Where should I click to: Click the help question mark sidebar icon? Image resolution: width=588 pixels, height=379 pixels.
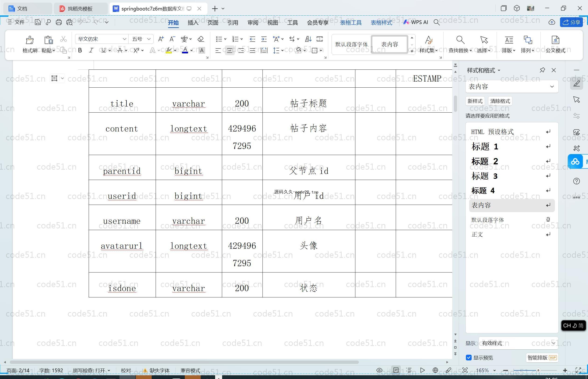point(576,181)
